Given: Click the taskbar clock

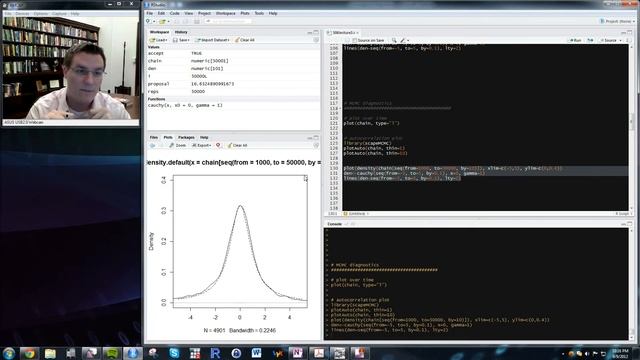Looking at the screenshot, I should pyautogui.click(x=620, y=353).
